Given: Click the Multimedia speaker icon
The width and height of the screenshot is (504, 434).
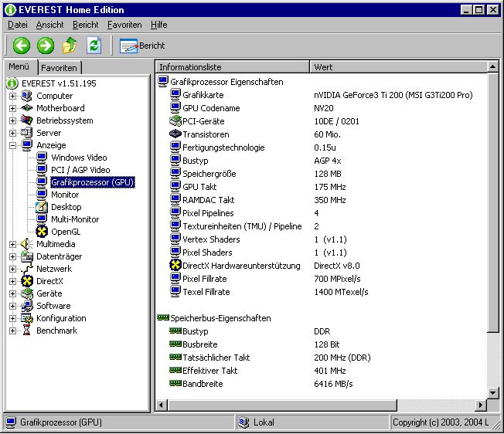Looking at the screenshot, I should point(27,244).
